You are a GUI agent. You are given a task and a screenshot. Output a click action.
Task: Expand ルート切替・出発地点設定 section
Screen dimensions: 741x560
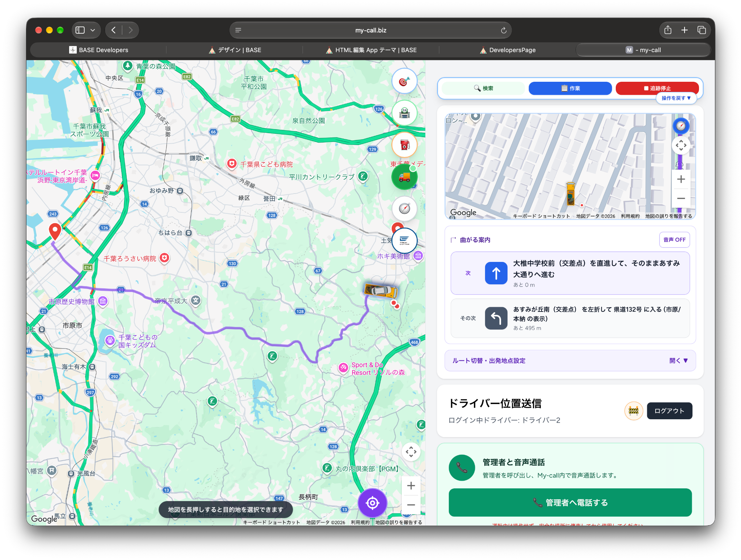pos(570,361)
